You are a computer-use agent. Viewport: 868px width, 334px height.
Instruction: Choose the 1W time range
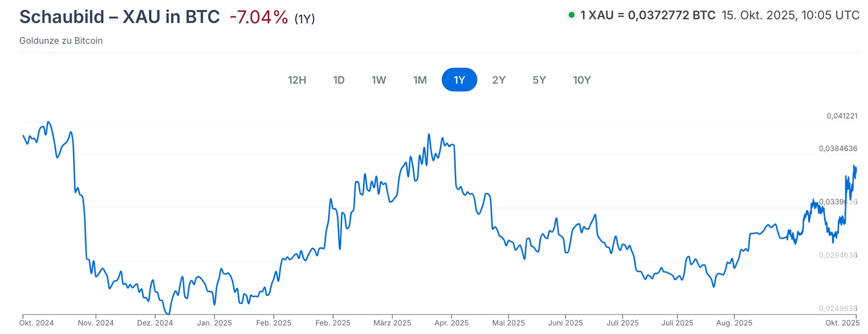tap(379, 80)
